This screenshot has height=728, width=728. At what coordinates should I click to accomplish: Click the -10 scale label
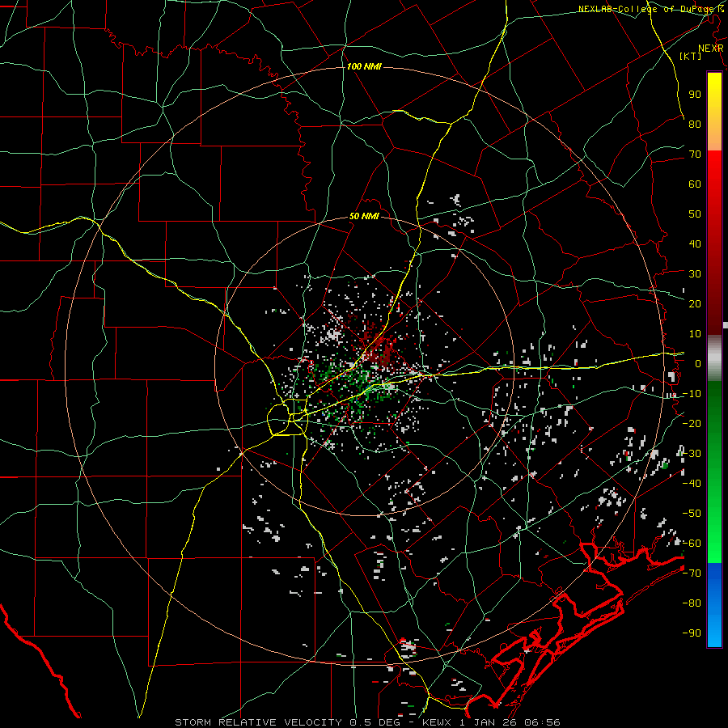tap(692, 394)
